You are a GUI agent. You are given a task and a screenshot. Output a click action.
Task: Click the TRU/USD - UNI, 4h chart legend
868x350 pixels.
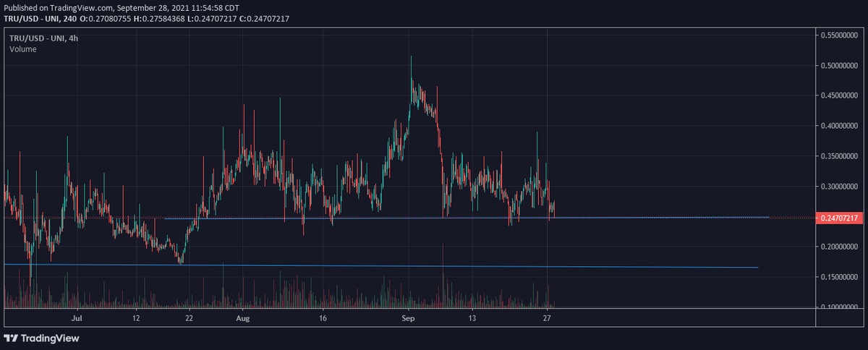tap(43, 38)
